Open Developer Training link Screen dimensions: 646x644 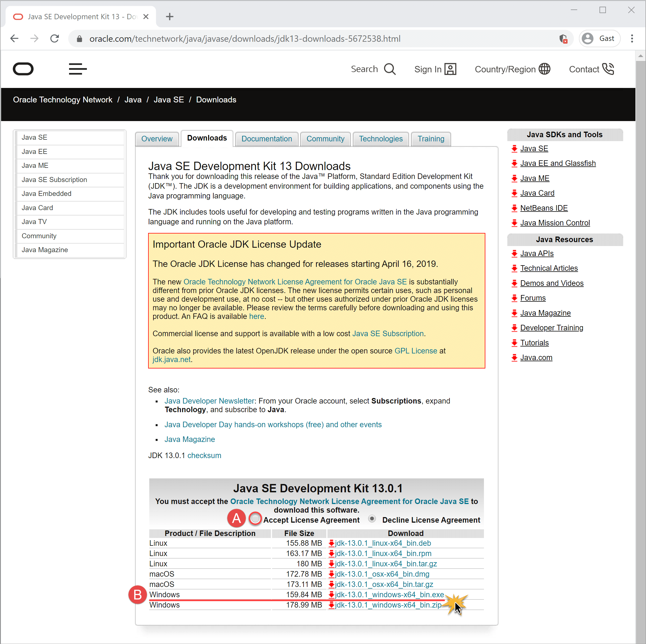[x=551, y=328]
